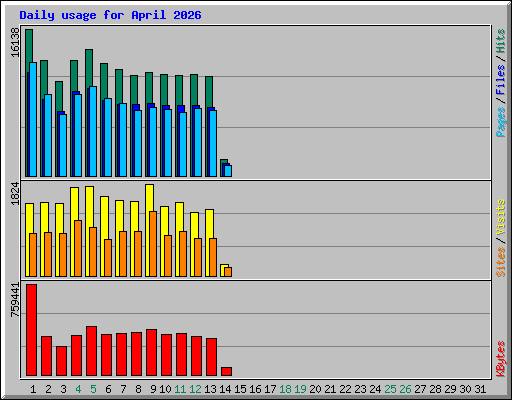Click day 7 on the date axis
512x400 pixels.
coord(123,389)
